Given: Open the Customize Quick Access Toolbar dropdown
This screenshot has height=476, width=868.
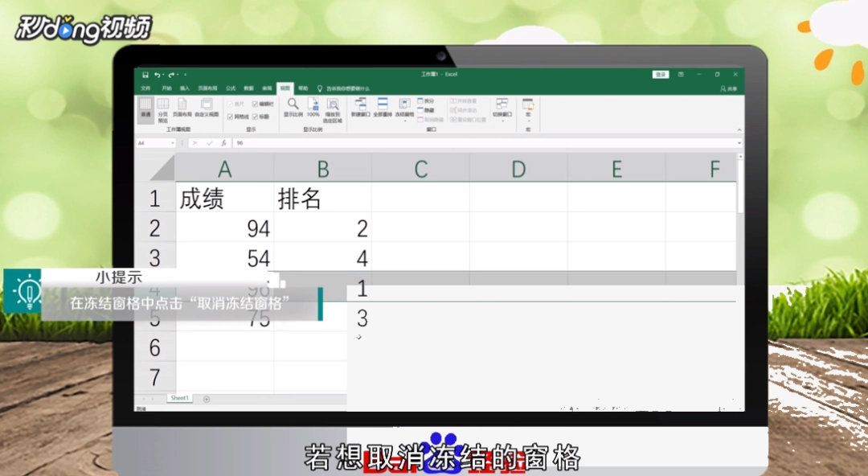Looking at the screenshot, I should click(186, 75).
